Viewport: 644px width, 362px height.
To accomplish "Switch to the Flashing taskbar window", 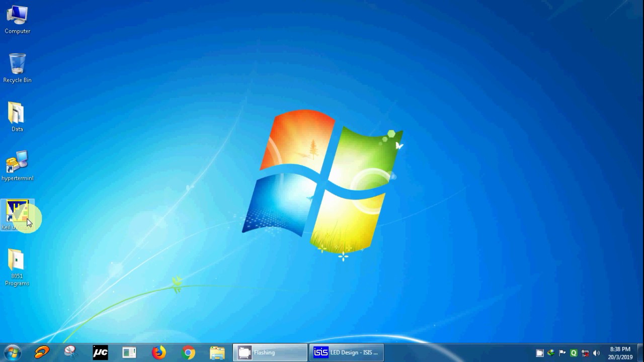I will coord(270,352).
